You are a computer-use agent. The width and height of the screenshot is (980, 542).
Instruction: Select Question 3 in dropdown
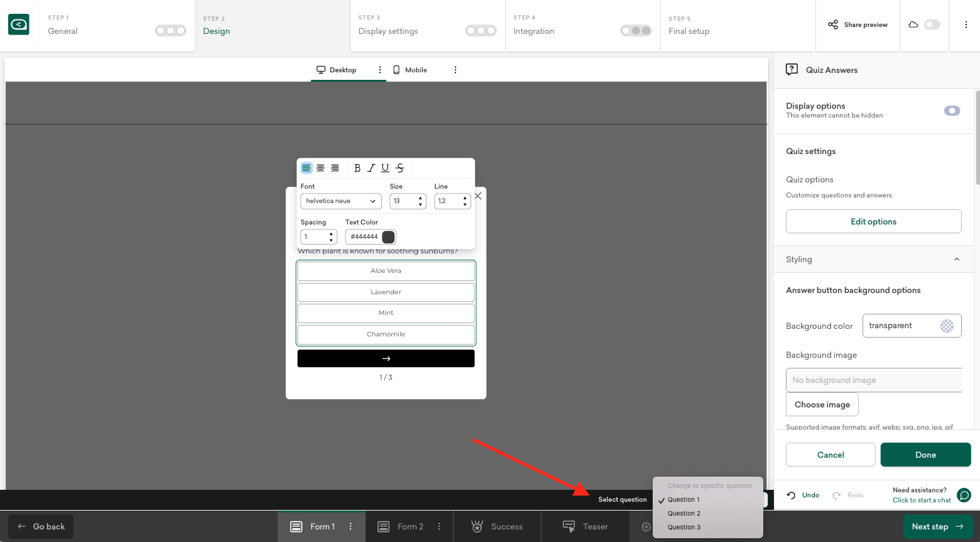coord(684,528)
